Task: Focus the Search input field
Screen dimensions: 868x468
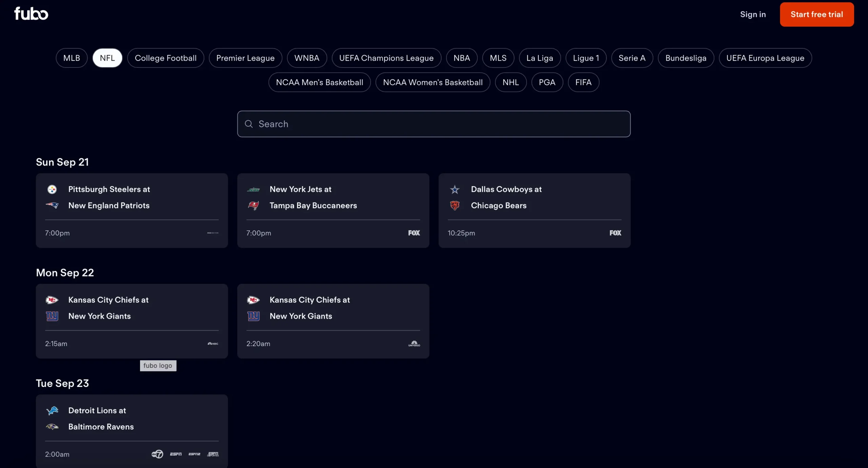Action: [441, 124]
